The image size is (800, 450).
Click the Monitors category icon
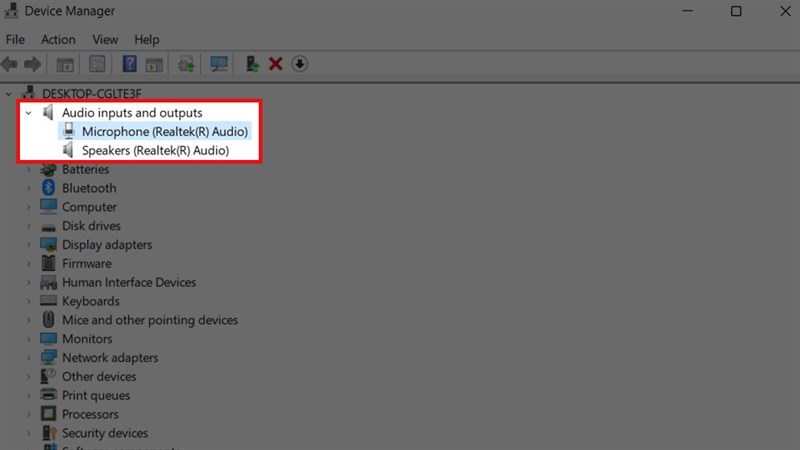coord(48,339)
